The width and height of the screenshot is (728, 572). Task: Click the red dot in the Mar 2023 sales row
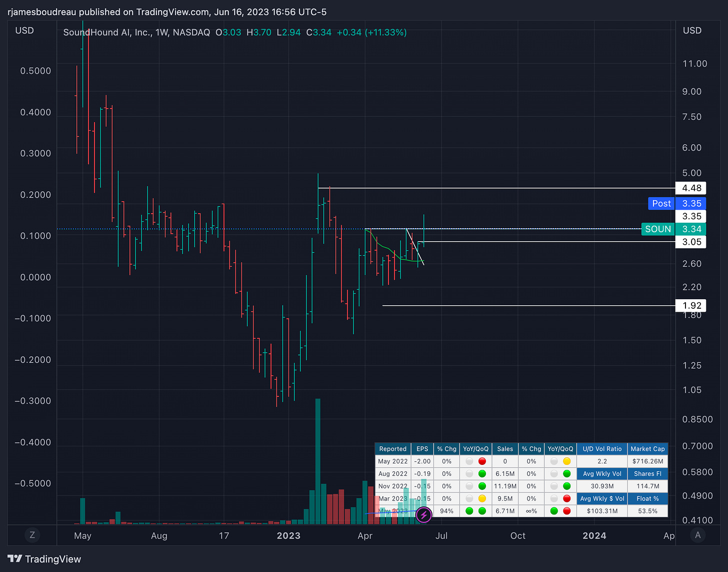click(566, 498)
